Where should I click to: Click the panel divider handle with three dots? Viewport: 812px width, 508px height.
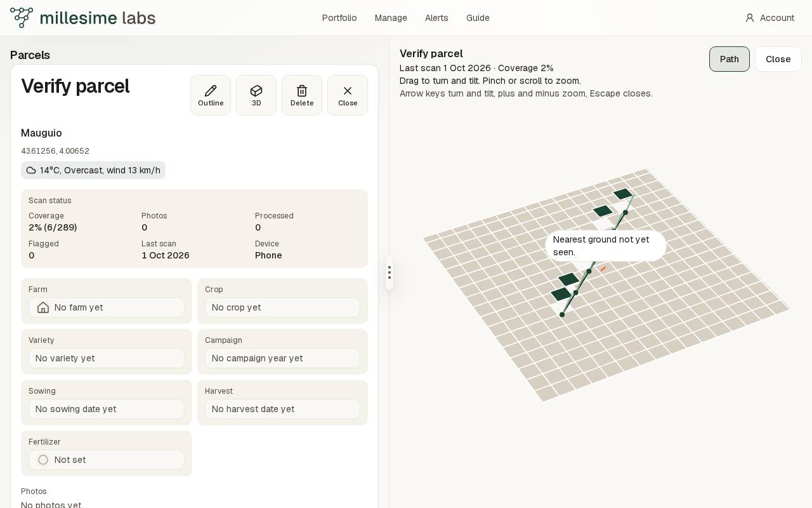[x=390, y=272]
